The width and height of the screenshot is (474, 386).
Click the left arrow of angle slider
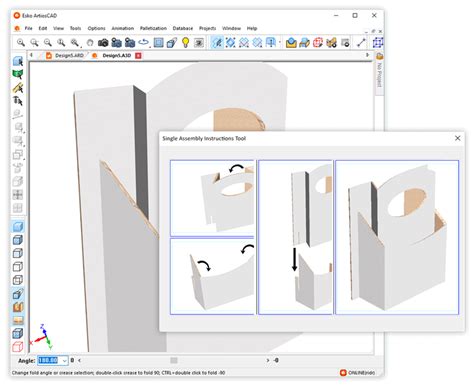tap(79, 360)
